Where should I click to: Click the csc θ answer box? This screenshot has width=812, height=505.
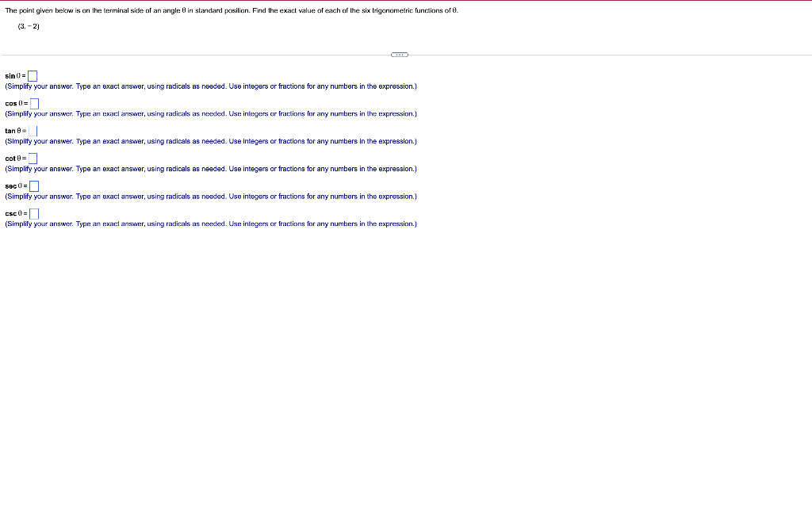tap(34, 213)
